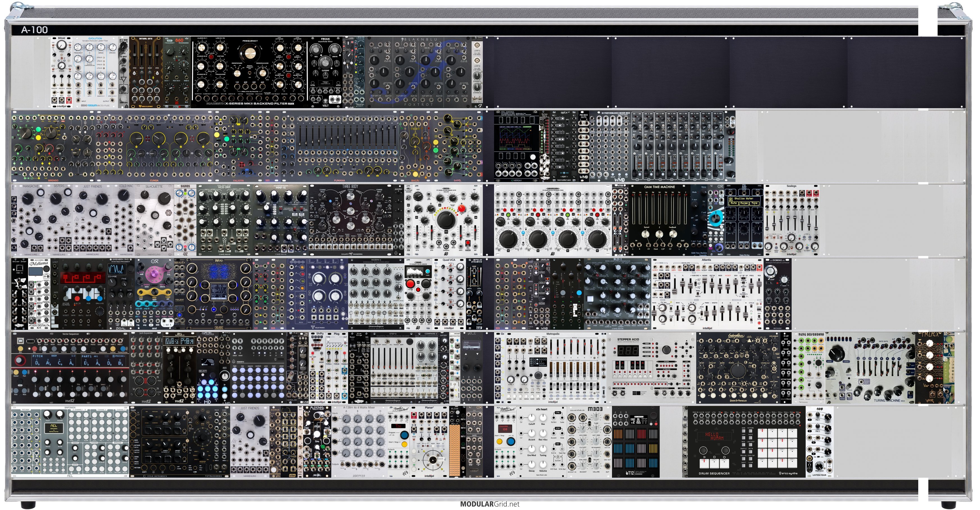The height and width of the screenshot is (510, 980).
Task: Click the Five12 Vector Sequencer module
Action: 70,368
